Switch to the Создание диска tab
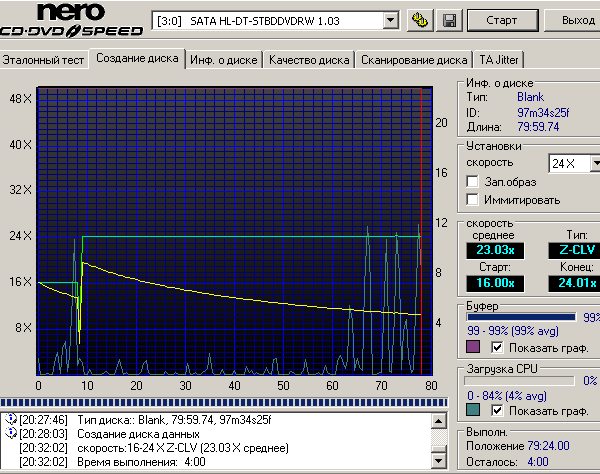This screenshot has width=600, height=474. coord(137,58)
